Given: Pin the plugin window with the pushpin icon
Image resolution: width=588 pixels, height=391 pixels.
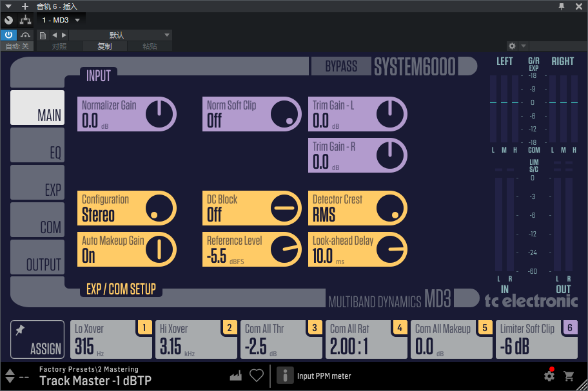Looking at the screenshot, I should tap(562, 6).
